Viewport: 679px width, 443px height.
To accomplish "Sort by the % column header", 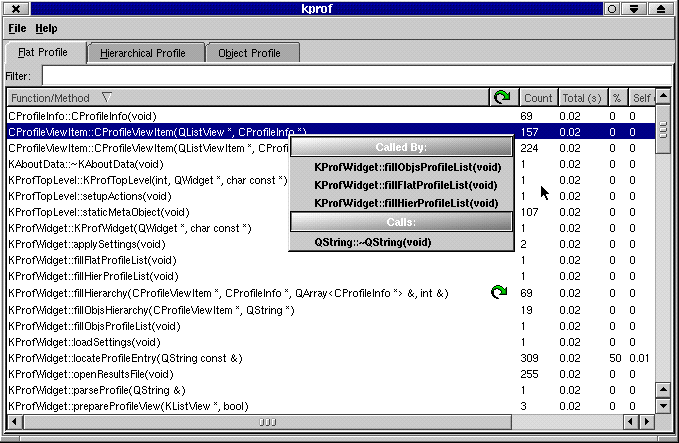I will coord(618,98).
